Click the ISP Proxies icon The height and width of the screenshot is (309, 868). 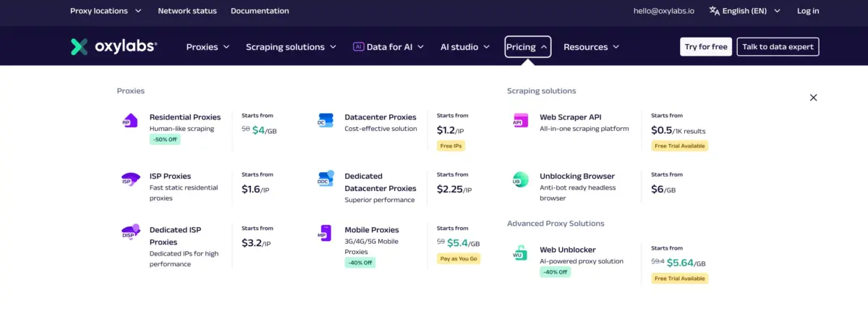(x=130, y=179)
